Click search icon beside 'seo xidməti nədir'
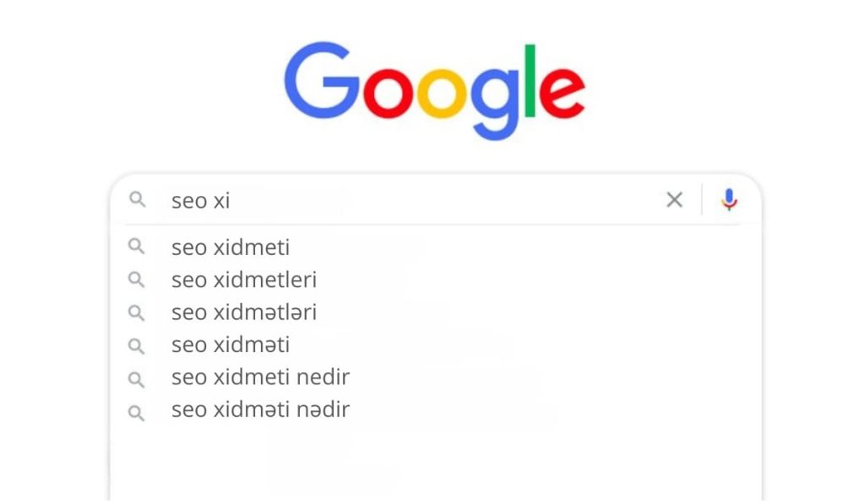This screenshot has height=504, width=865. click(137, 411)
